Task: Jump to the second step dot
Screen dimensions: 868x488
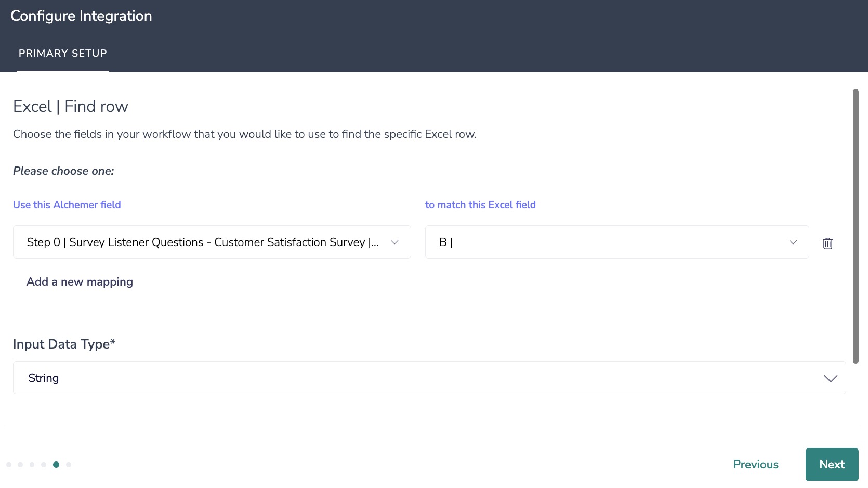Action: pyautogui.click(x=20, y=465)
